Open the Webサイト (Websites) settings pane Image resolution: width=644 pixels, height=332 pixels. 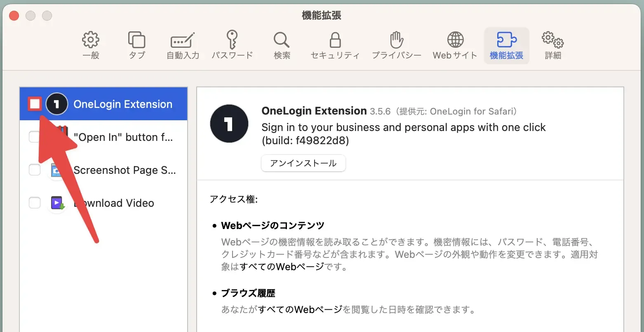(455, 45)
